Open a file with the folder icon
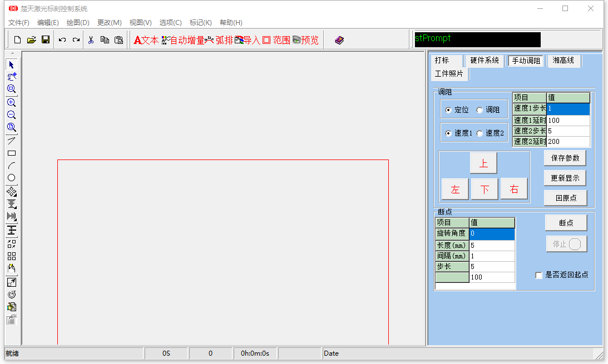Screen dimensions: 608x364 coord(31,40)
